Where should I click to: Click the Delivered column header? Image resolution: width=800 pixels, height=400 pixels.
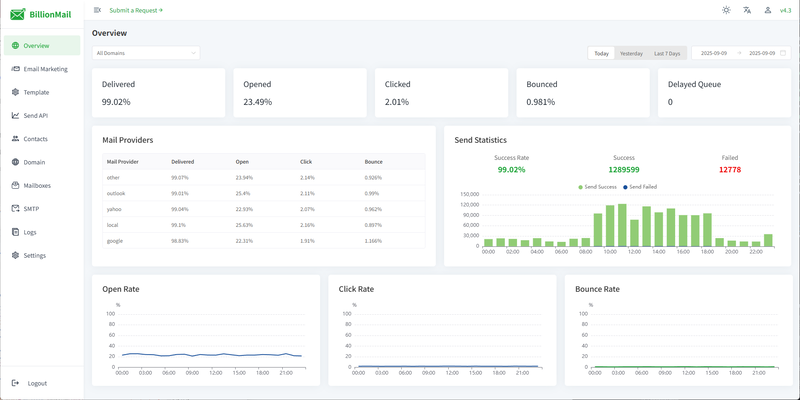point(183,162)
